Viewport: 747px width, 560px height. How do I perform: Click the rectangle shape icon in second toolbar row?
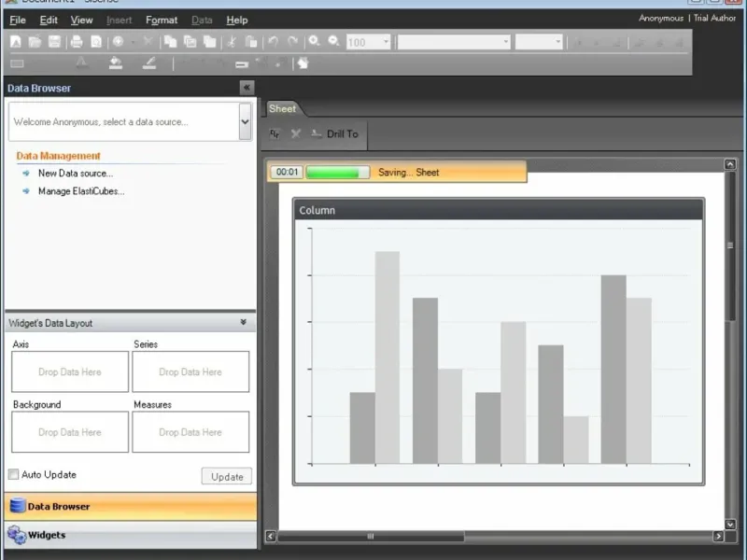click(17, 63)
